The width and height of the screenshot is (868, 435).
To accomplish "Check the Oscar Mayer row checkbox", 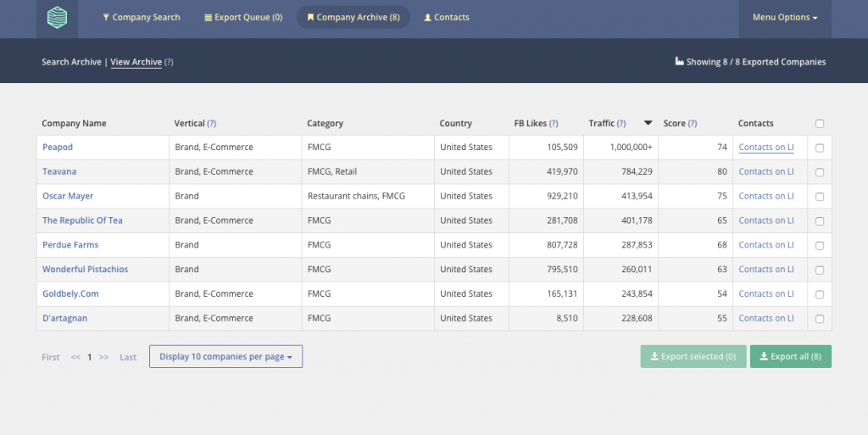I will pyautogui.click(x=820, y=197).
